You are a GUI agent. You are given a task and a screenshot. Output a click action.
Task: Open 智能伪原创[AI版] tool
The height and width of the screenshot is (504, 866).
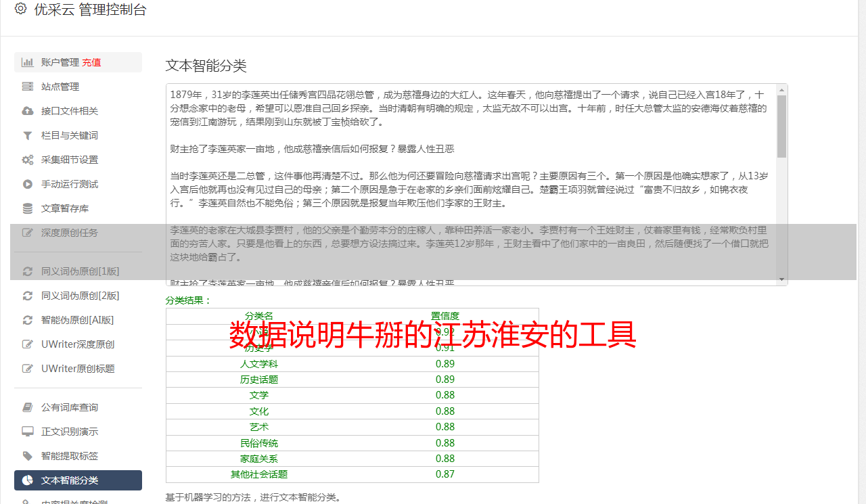click(x=78, y=320)
